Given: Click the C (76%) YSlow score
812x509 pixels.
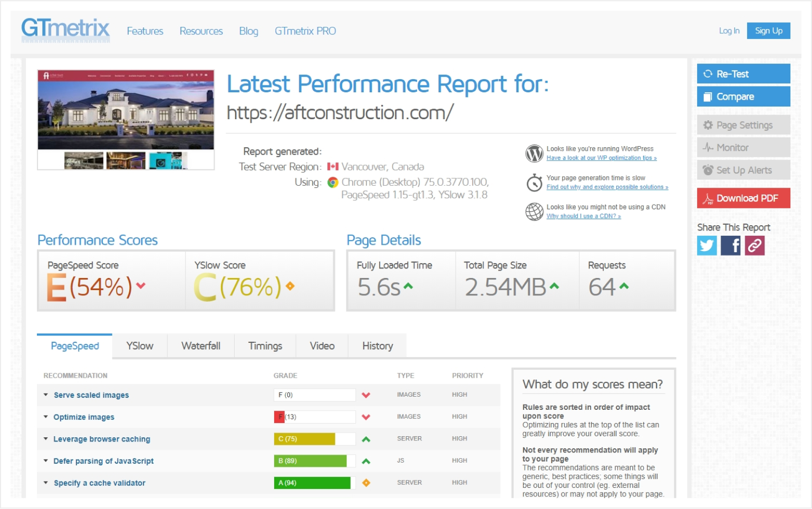Looking at the screenshot, I should (238, 287).
